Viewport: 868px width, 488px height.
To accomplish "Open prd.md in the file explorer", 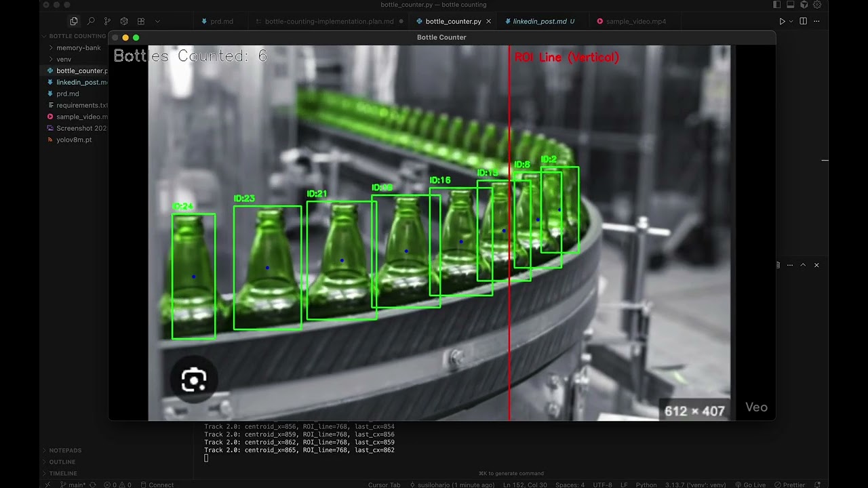I will [74, 94].
